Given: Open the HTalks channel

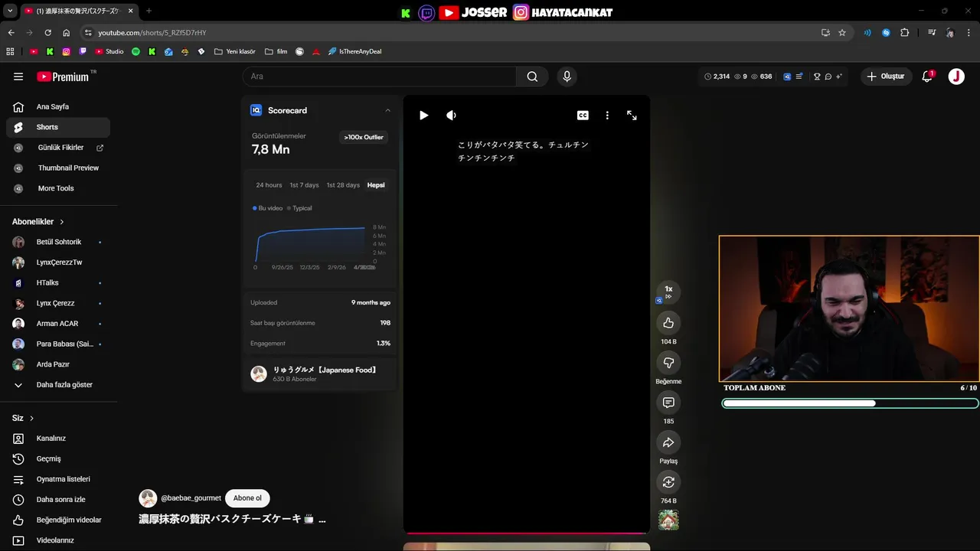Looking at the screenshot, I should click(59, 283).
